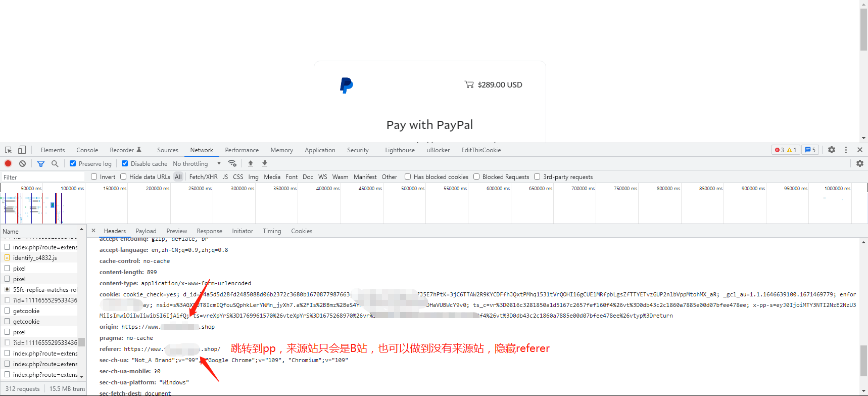The image size is (868, 396).
Task: Enable Blocked Requests checkbox
Action: [476, 177]
